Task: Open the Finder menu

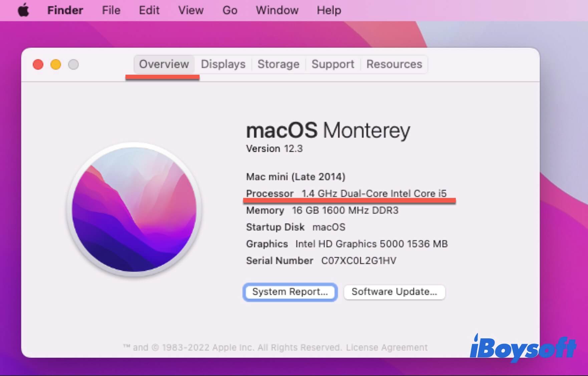Action: coord(65,10)
